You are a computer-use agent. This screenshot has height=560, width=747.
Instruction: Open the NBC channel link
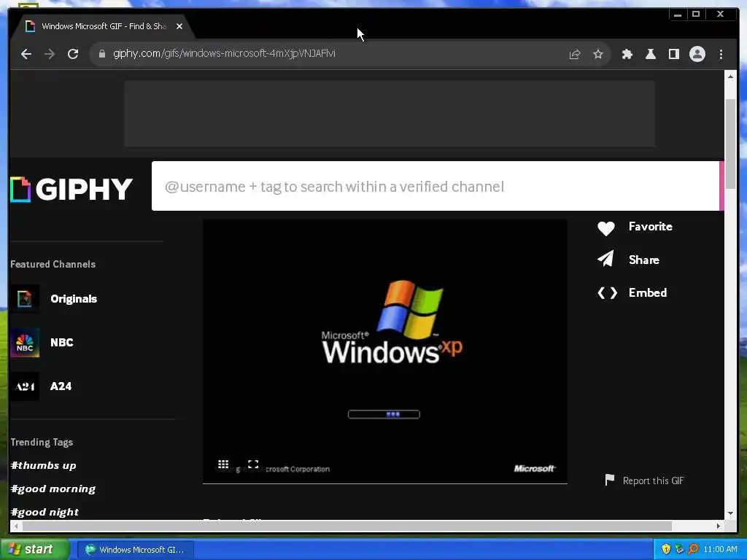tap(62, 343)
